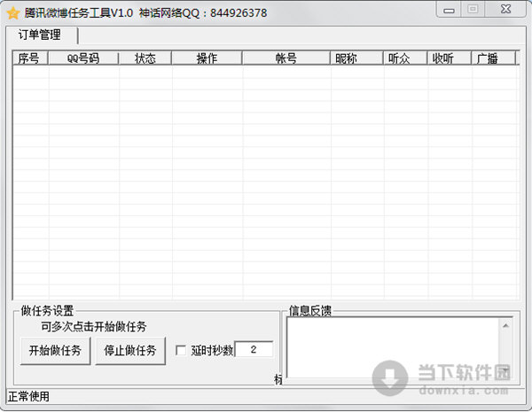Switch to the 订单管理 tab
532x412 pixels.
pyautogui.click(x=40, y=35)
